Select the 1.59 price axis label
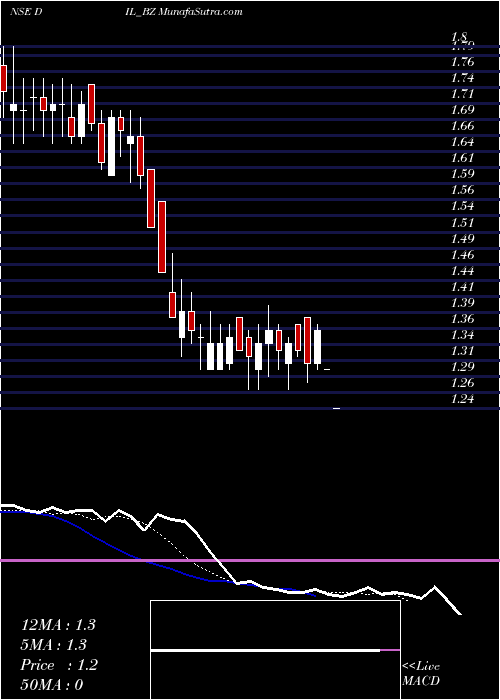The height and width of the screenshot is (700, 500). point(463,174)
